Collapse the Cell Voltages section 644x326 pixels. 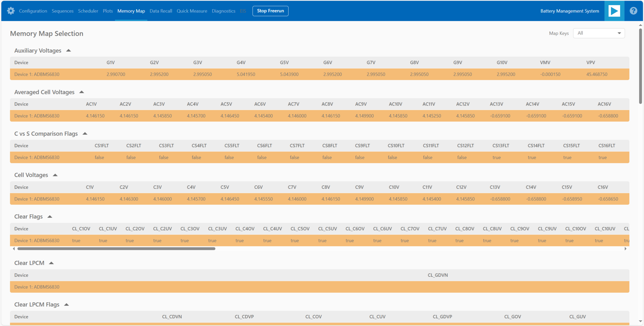(x=55, y=174)
